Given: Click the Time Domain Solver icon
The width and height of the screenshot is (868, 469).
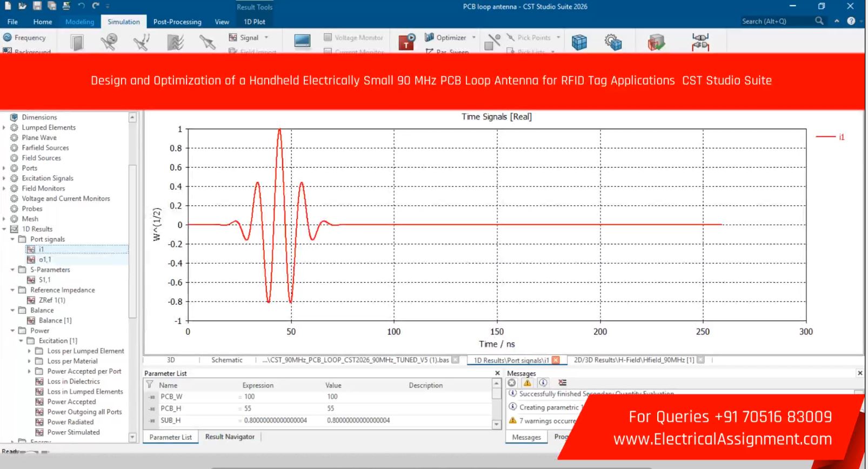Looking at the screenshot, I should click(406, 42).
